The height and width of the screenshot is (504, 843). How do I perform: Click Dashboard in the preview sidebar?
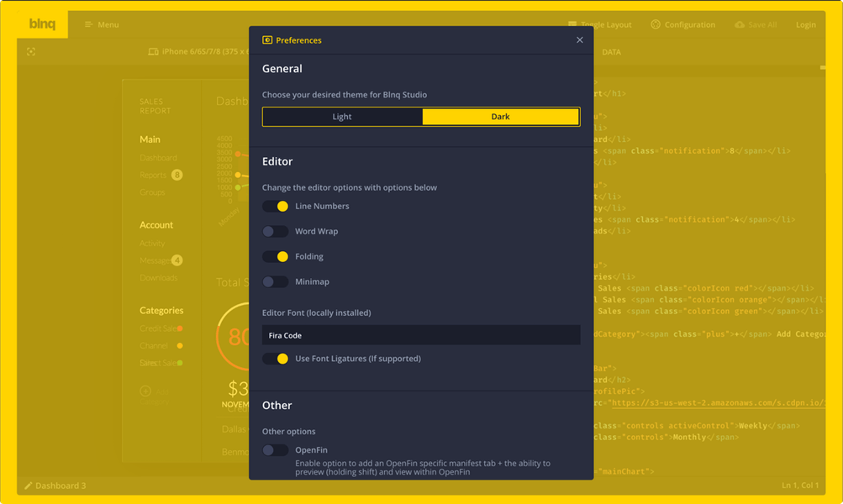pyautogui.click(x=158, y=158)
